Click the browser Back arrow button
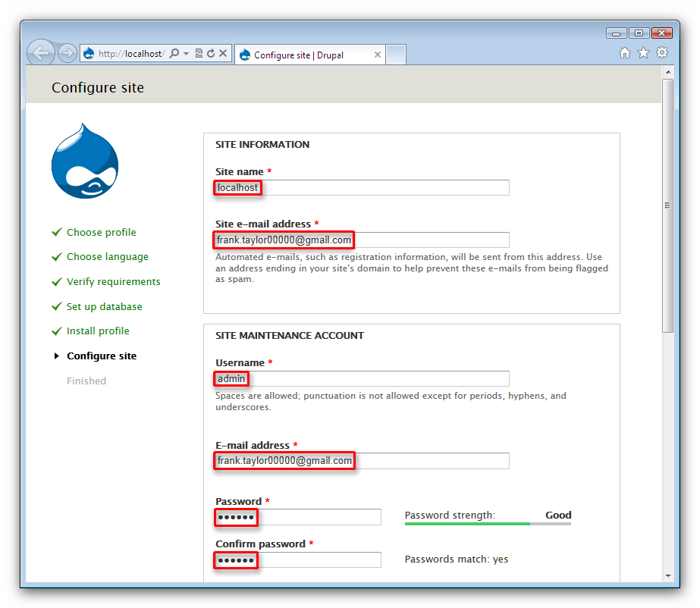The image size is (700, 608). (41, 53)
